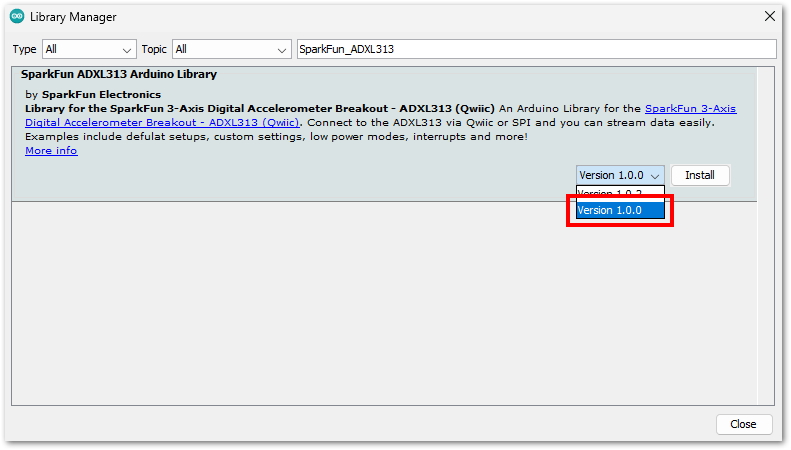Click the results list vertical scrollbar
The width and height of the screenshot is (791, 450).
[765, 236]
